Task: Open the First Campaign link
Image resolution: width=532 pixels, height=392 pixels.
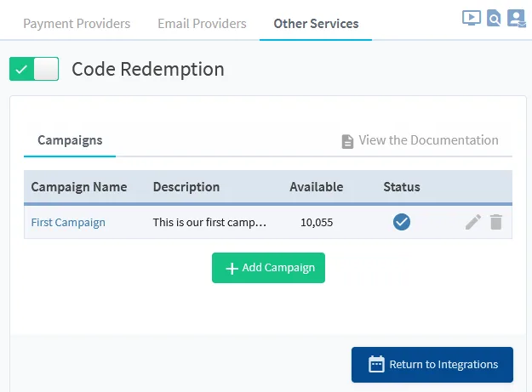Action: tap(68, 222)
